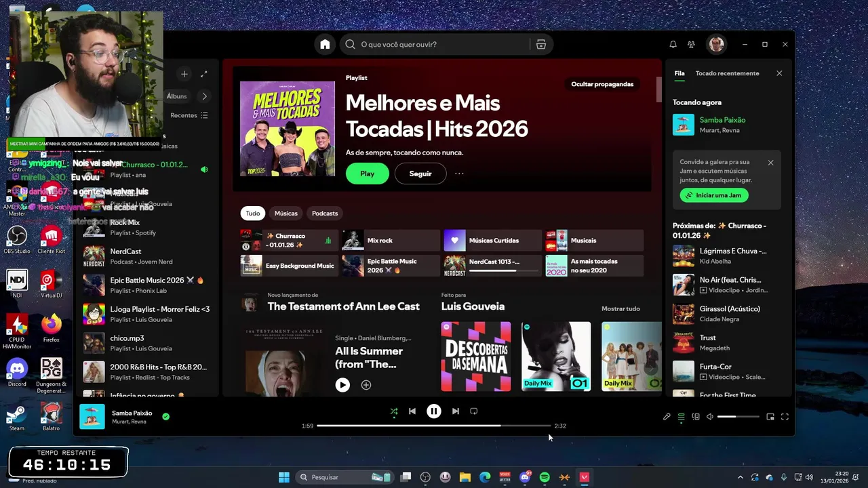The image size is (868, 488).
Task: Enter full screen player mode
Action: click(785, 417)
